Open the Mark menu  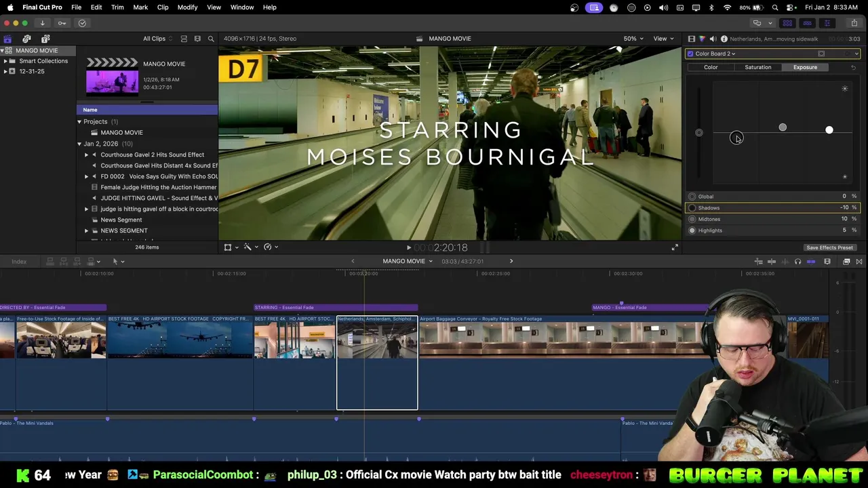140,7
